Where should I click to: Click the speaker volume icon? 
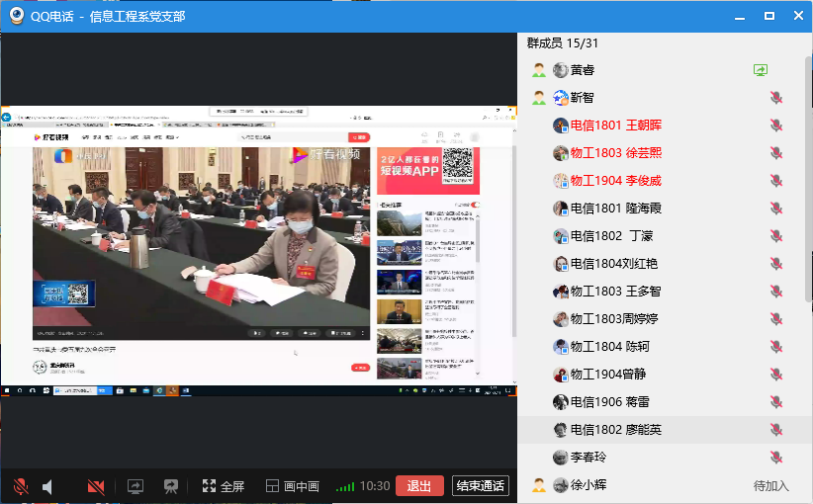point(47,486)
